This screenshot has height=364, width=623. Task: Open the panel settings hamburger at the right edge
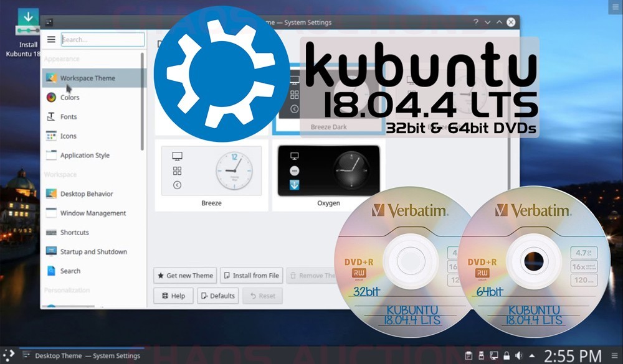tap(615, 355)
